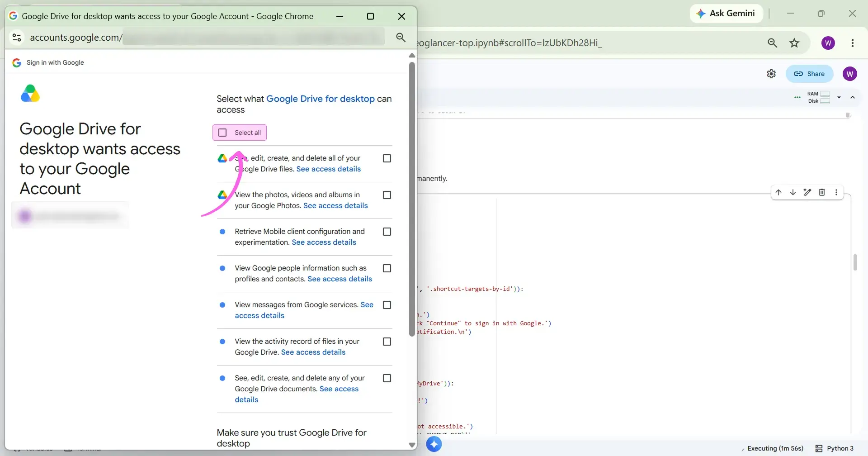Enable View Google people information checkbox
Screen dimensions: 868x456
coord(387,268)
